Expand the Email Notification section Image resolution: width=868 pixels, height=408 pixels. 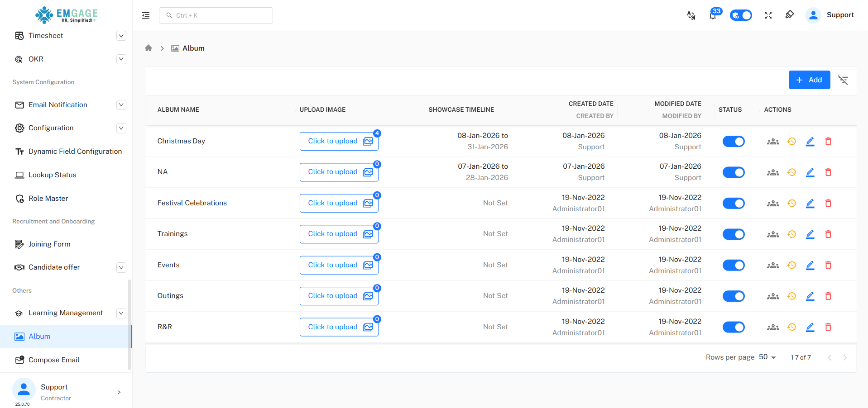[x=121, y=105]
